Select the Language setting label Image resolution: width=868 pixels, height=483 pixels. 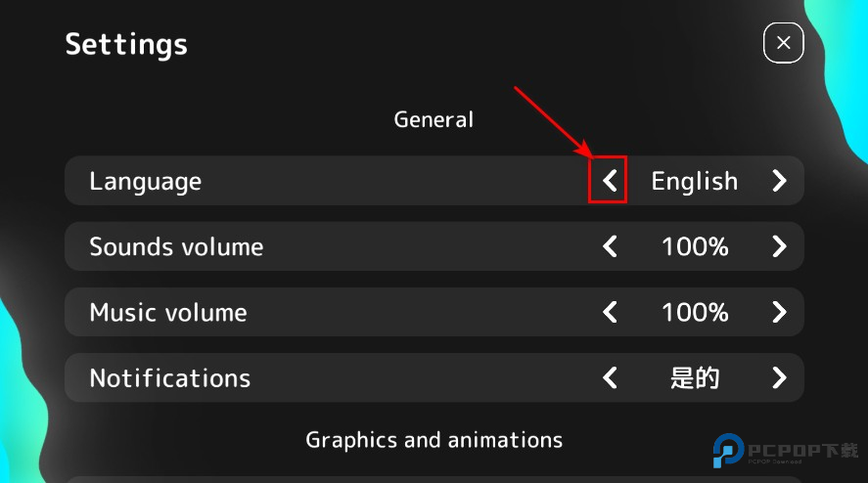(x=145, y=182)
